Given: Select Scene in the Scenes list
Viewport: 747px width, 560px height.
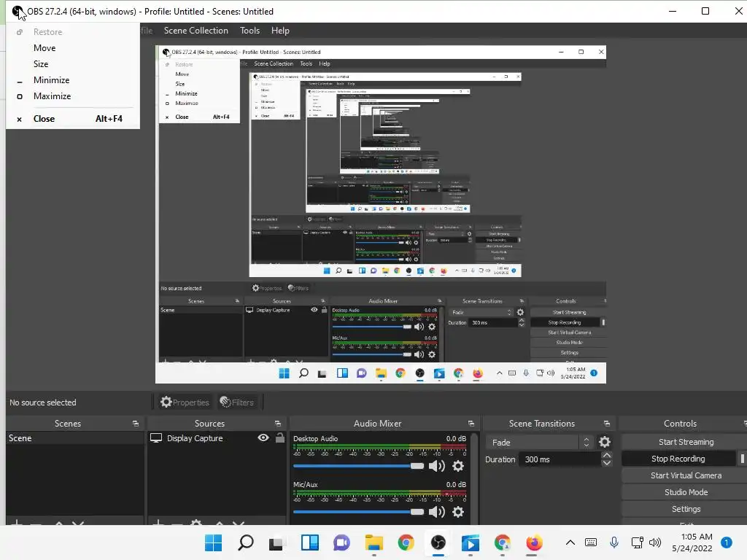Looking at the screenshot, I should pos(75,438).
